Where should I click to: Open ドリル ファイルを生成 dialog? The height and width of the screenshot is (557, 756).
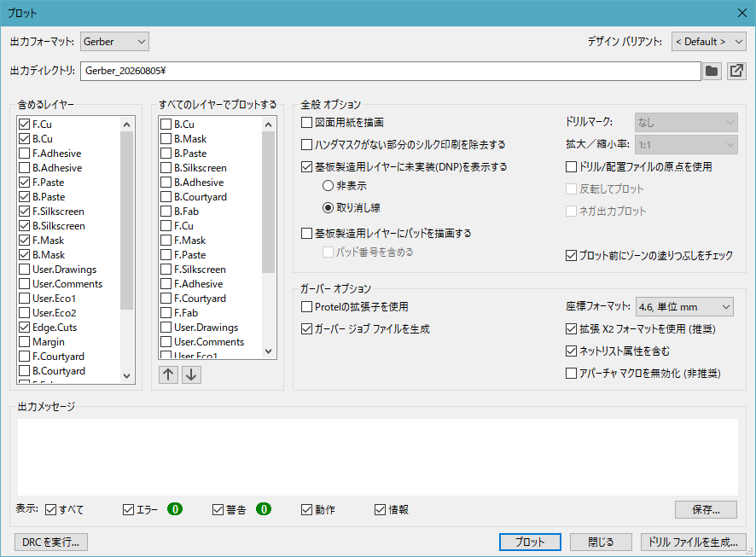coord(694,542)
